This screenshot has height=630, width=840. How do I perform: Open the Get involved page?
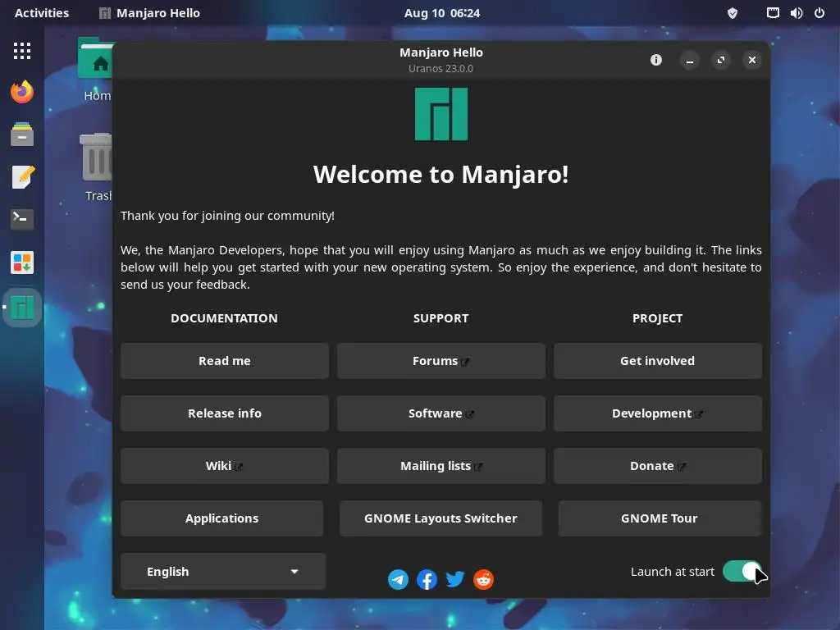click(658, 361)
